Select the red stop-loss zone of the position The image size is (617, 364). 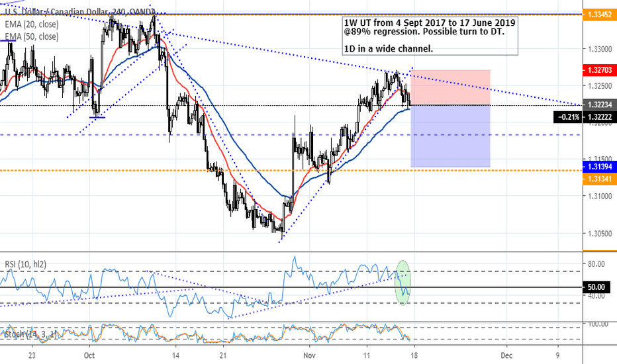click(450, 87)
